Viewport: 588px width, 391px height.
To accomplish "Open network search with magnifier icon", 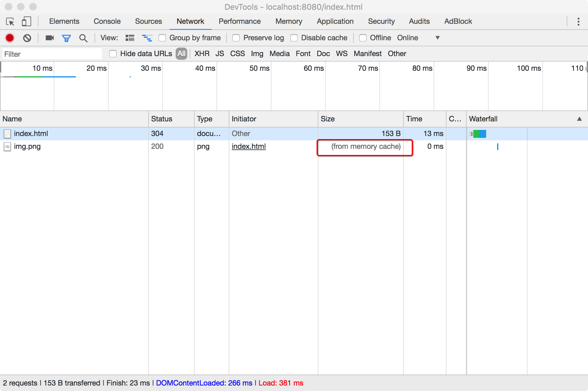I will (x=83, y=38).
